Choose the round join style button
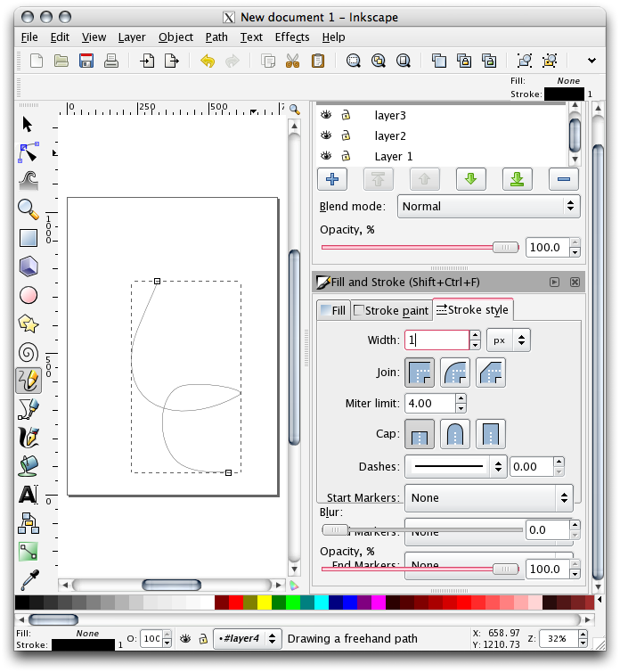This screenshot has width=620, height=672. [x=454, y=371]
